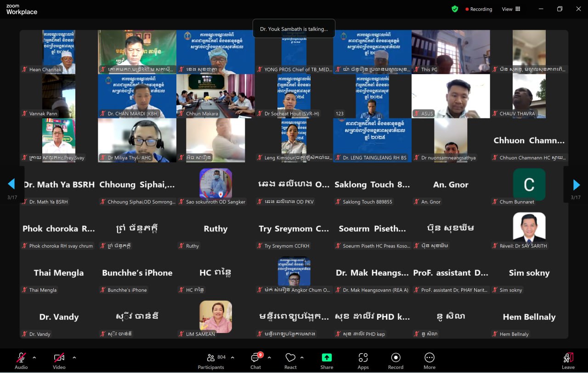Click the Zoom Workplace logo
This screenshot has width=588, height=373.
coord(22,10)
